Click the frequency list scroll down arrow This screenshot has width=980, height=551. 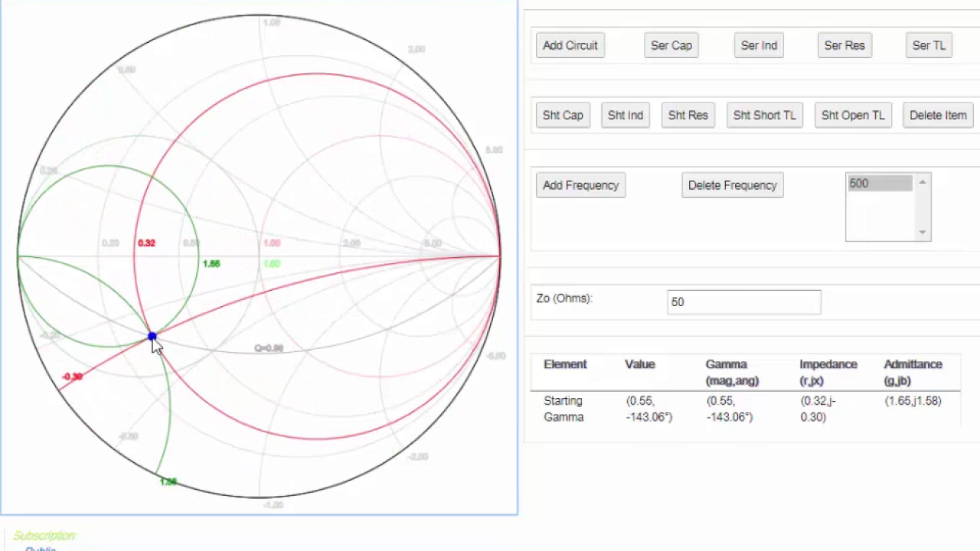tap(923, 232)
